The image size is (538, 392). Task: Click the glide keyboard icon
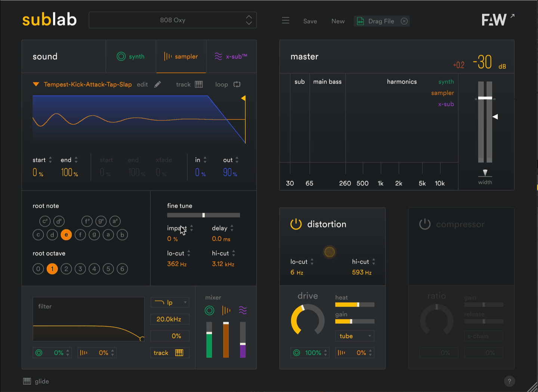click(27, 381)
